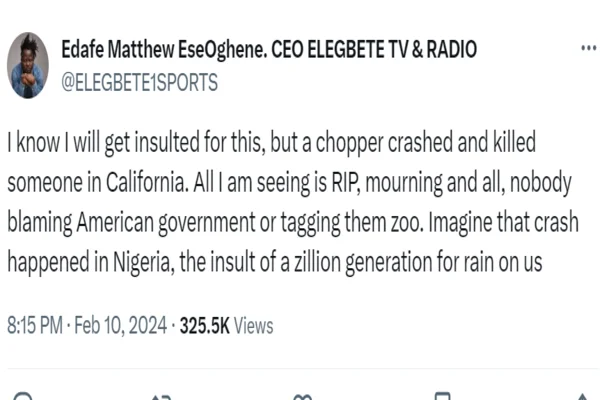The image size is (600, 400).
Task: View the 325.5K Views analytics
Action: (x=226, y=326)
